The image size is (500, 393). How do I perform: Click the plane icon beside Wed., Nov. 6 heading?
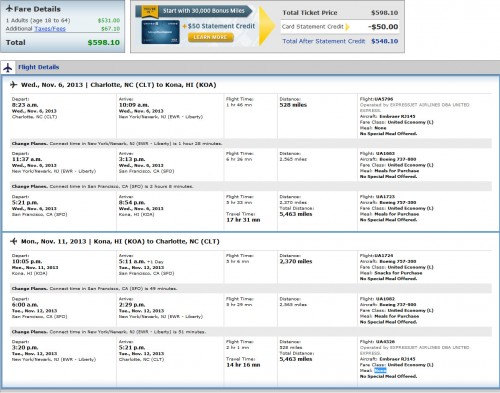(13, 85)
